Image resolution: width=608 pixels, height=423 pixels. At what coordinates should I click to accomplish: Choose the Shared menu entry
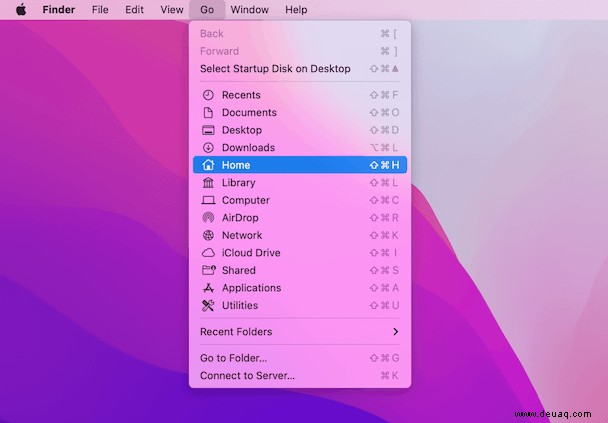[300, 270]
